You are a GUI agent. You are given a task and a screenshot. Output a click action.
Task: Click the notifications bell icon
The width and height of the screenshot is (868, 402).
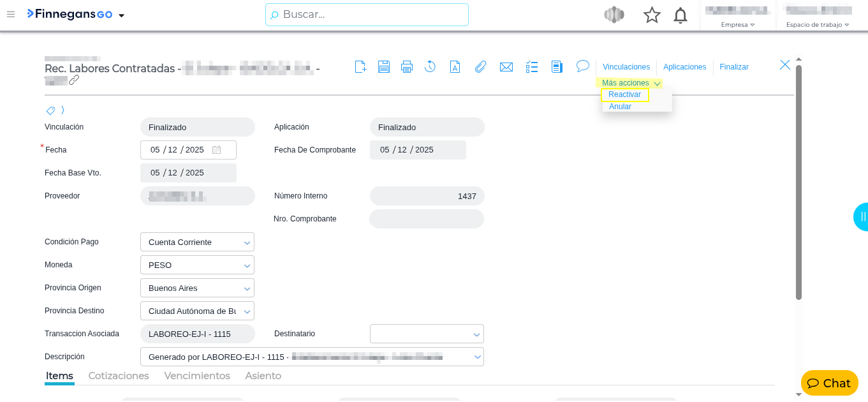point(680,15)
